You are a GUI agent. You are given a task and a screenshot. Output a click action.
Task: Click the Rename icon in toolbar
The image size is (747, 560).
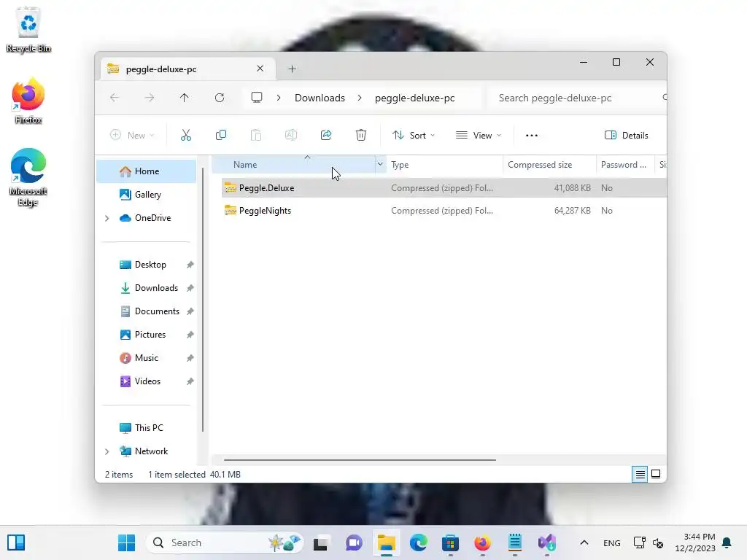[290, 135]
